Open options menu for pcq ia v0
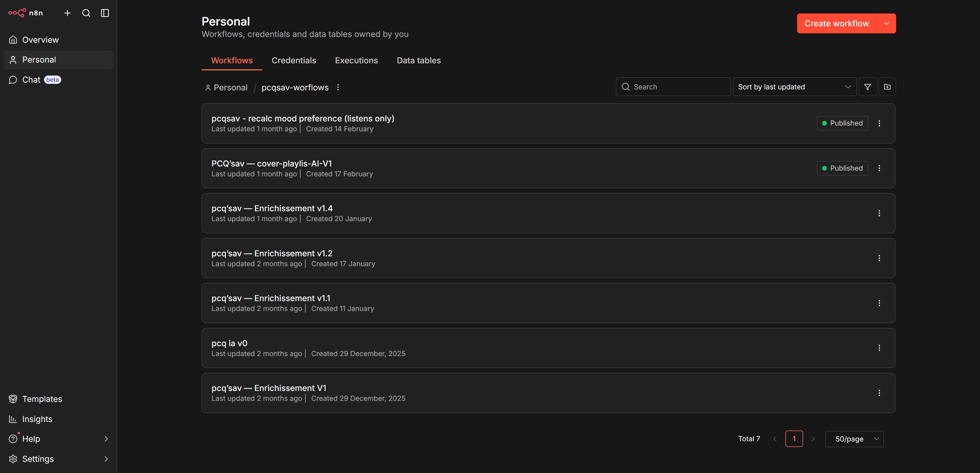 [x=879, y=348]
